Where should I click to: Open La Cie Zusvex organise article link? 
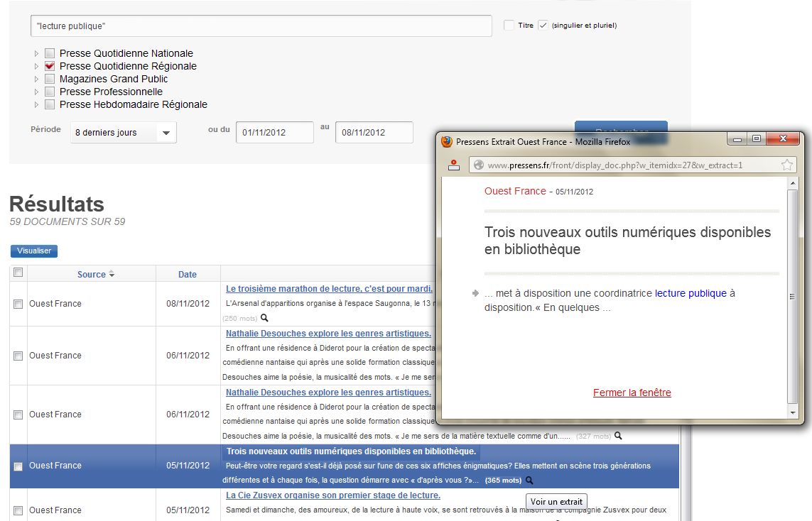[333, 495]
